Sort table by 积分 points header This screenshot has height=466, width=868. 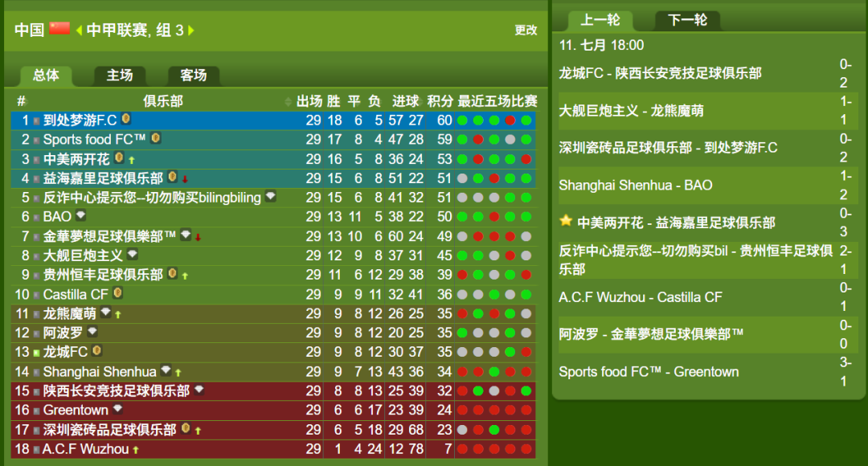440,101
